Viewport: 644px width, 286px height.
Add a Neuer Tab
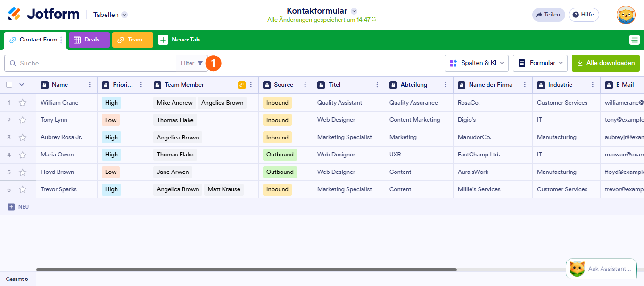(179, 40)
